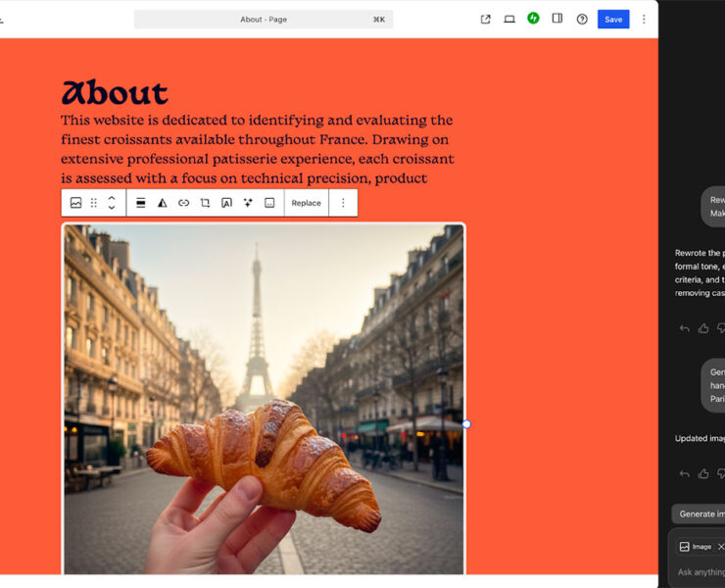The width and height of the screenshot is (725, 588).
Task: Click the image resize handle circle
Action: click(466, 424)
